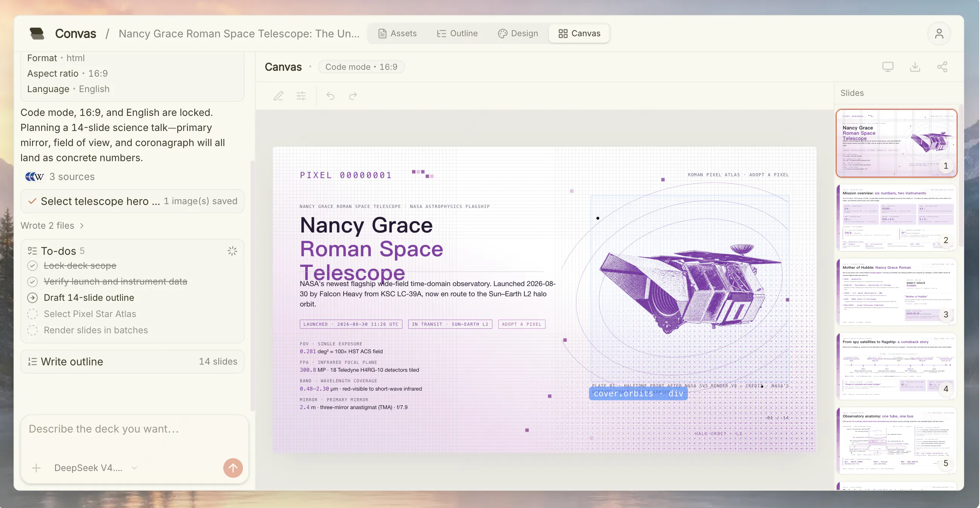Add attachment with the plus icon
Viewport: 980px width, 508px height.
pos(36,468)
